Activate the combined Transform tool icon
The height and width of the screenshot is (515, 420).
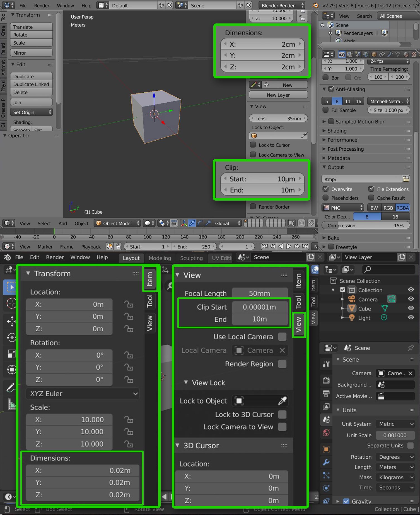point(11,370)
